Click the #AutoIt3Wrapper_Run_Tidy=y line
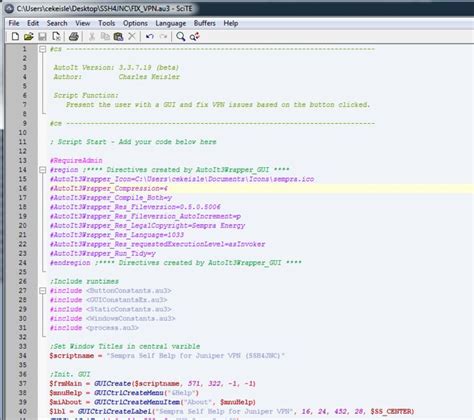The image size is (474, 420). [x=103, y=254]
